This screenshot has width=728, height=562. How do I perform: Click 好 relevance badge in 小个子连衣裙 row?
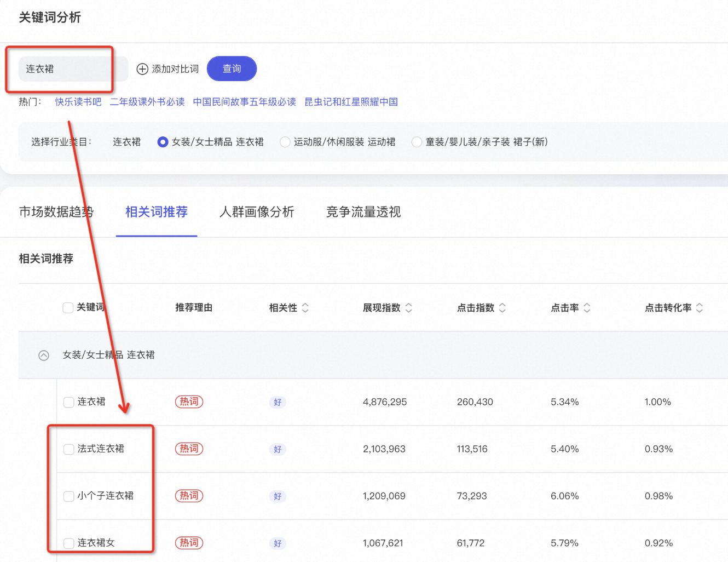(278, 496)
